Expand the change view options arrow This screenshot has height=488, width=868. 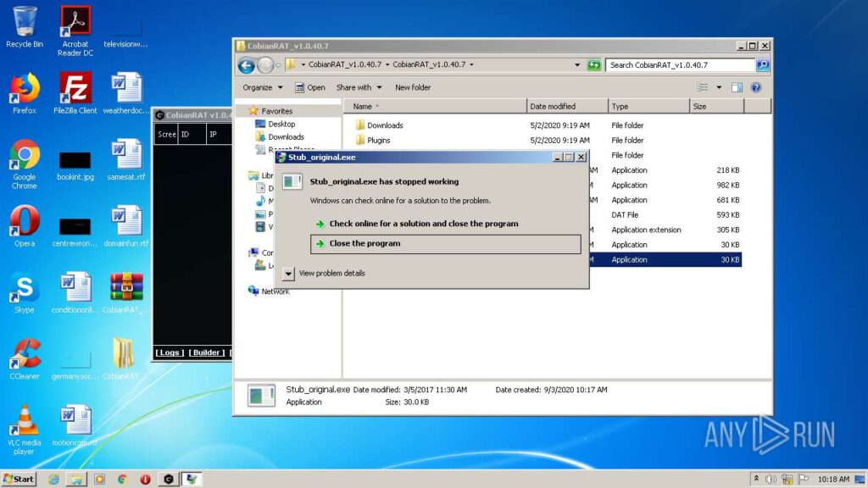pyautogui.click(x=719, y=87)
